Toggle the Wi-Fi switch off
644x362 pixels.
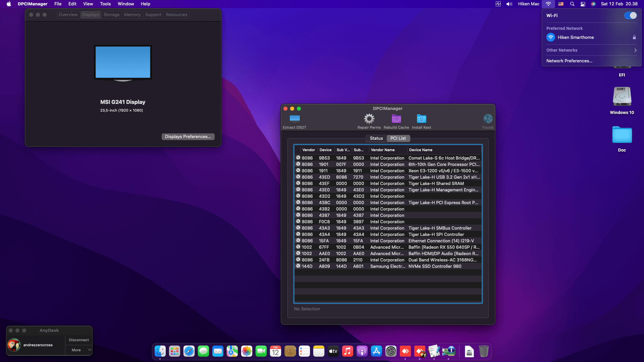630,15
